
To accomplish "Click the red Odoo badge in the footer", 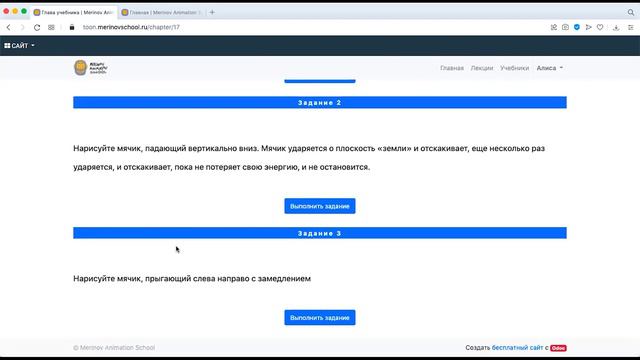I will tap(558, 348).
